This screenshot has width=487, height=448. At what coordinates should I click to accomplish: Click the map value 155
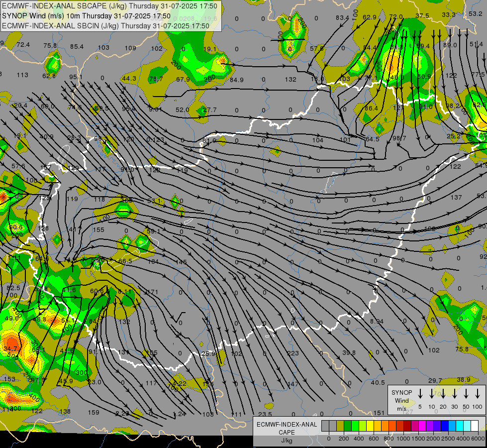point(99,230)
